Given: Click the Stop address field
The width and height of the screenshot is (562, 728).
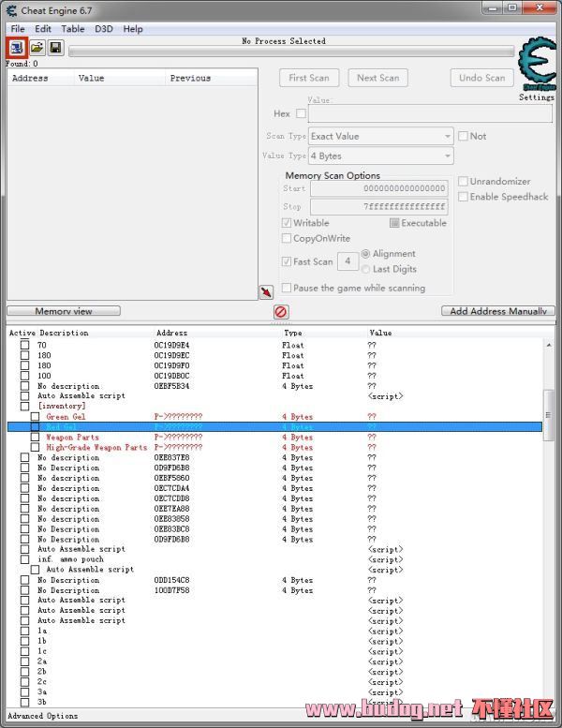Looking at the screenshot, I should (x=379, y=207).
